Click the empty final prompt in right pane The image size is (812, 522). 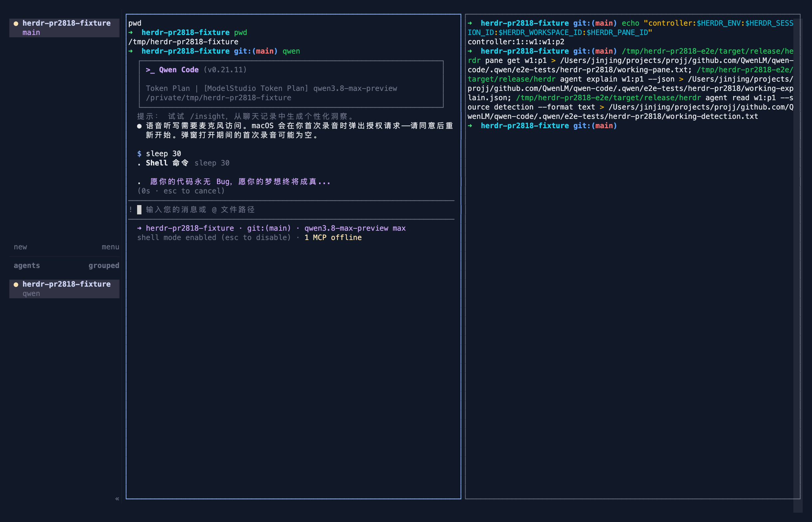coord(542,126)
